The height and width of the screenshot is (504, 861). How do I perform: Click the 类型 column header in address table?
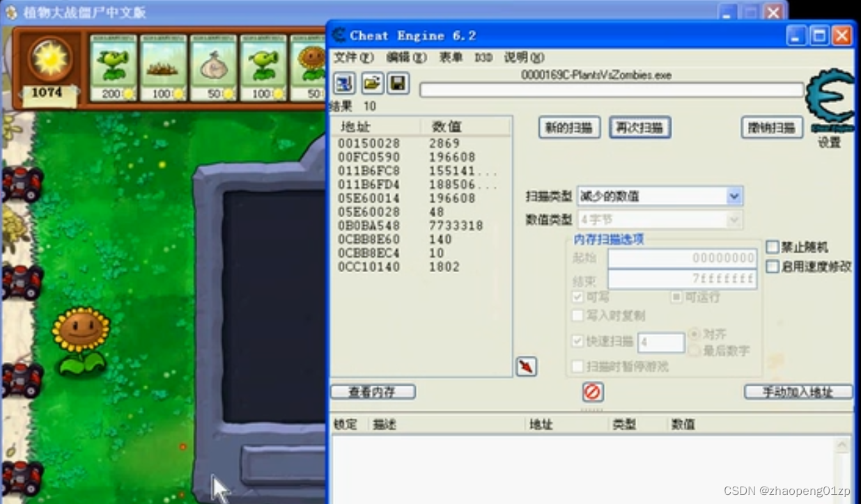tap(637, 424)
